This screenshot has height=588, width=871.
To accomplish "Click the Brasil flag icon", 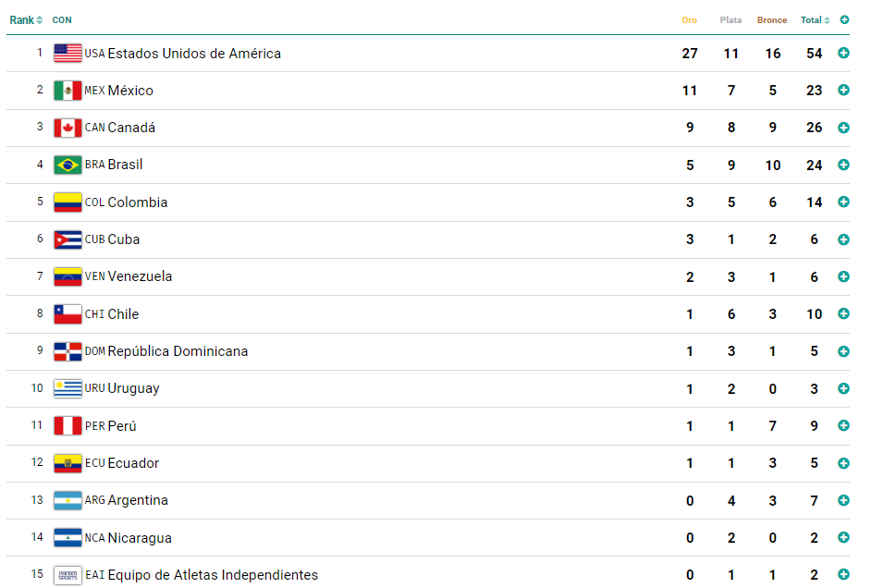I will [67, 165].
